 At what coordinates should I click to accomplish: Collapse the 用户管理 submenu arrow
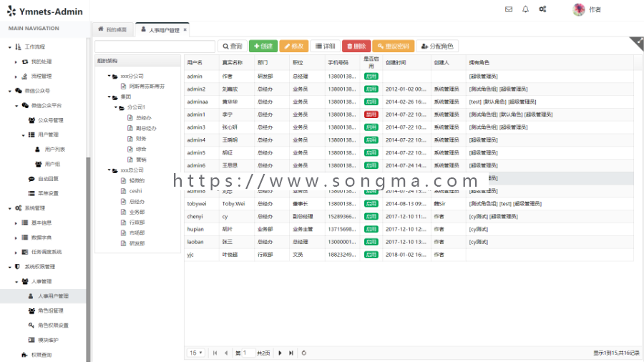[24, 135]
